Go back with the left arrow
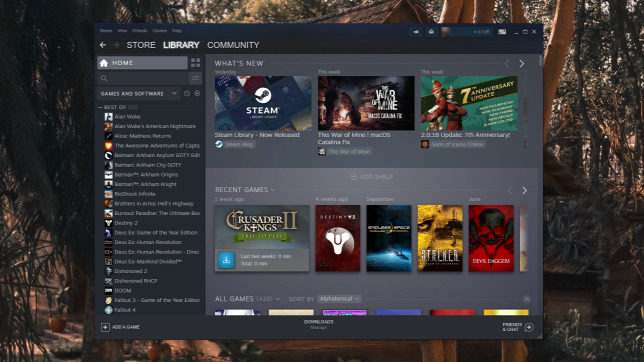Screen dimensions: 644x362 pos(103,45)
